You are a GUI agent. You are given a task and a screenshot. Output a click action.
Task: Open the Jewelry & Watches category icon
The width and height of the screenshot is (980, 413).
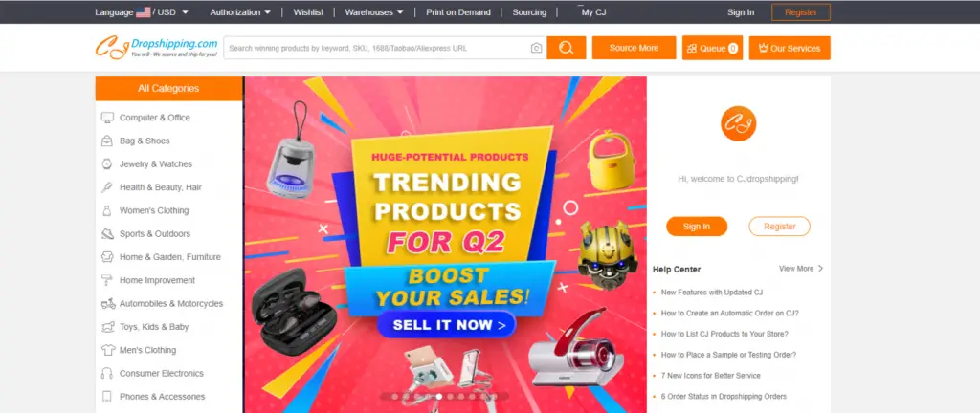click(107, 164)
